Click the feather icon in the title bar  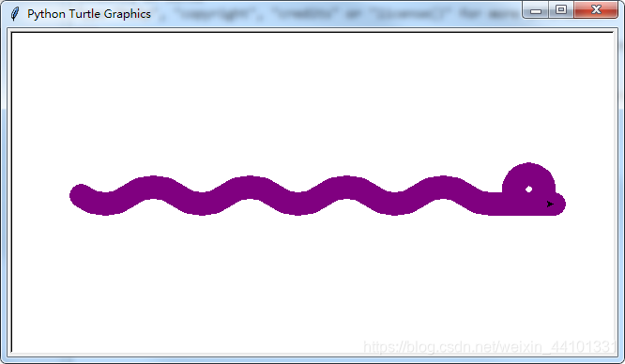[x=15, y=14]
